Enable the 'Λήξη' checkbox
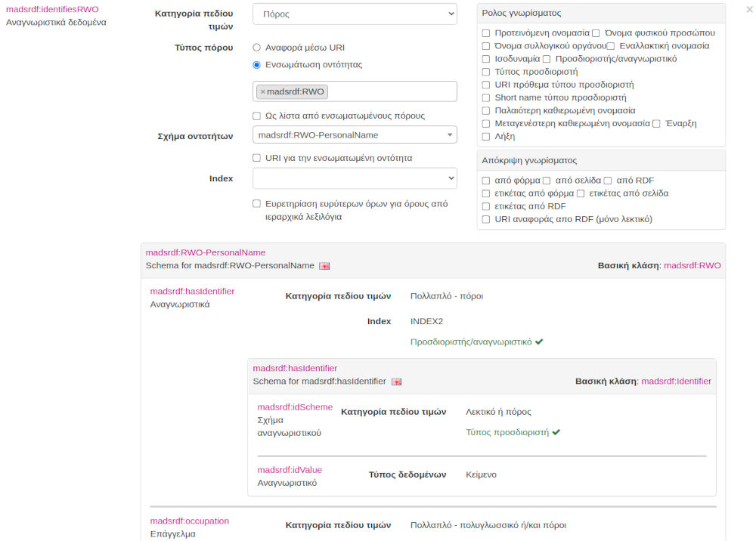Image resolution: width=756 pixels, height=541 pixels. point(486,137)
